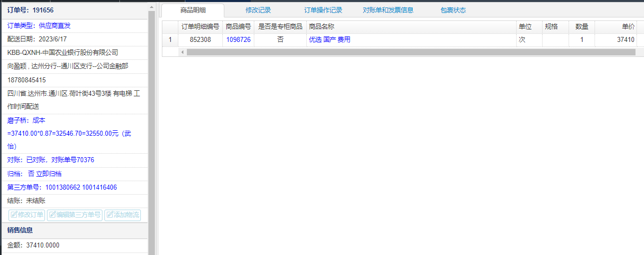Click the phone number 18780845415
The height and width of the screenshot is (255, 644).
(26, 80)
